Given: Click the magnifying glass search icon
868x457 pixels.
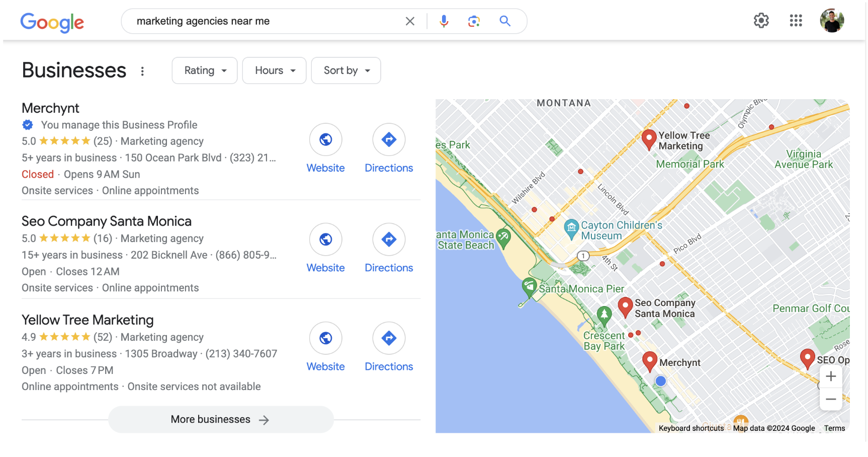Looking at the screenshot, I should [505, 21].
